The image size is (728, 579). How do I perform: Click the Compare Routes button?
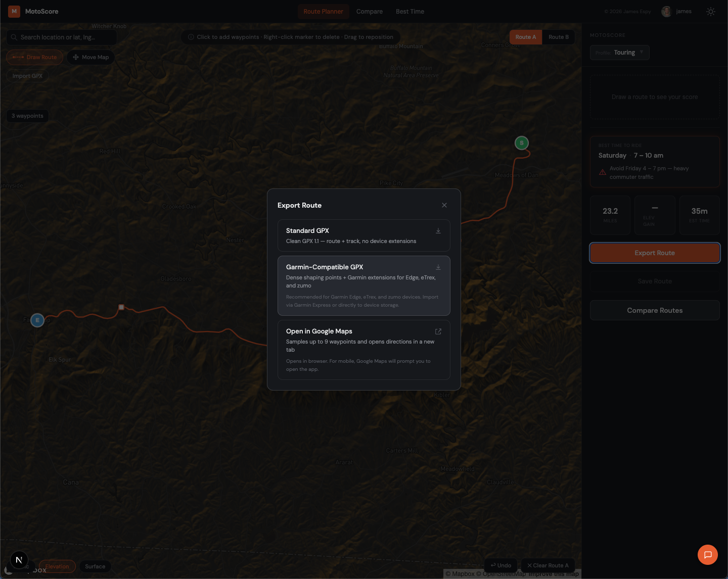pos(654,310)
